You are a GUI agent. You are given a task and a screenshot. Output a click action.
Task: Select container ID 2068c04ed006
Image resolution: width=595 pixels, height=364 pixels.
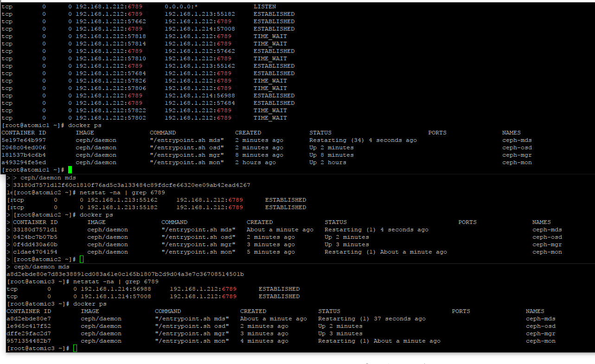point(24,147)
